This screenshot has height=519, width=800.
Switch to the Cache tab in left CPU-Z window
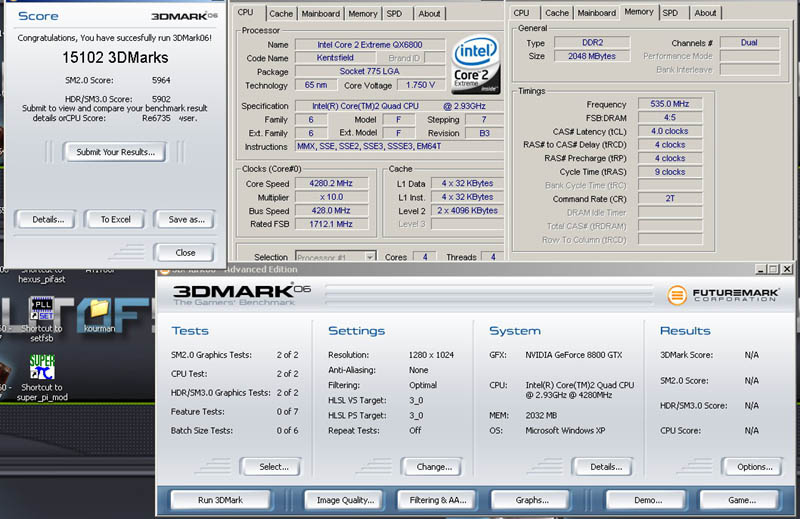tap(281, 14)
